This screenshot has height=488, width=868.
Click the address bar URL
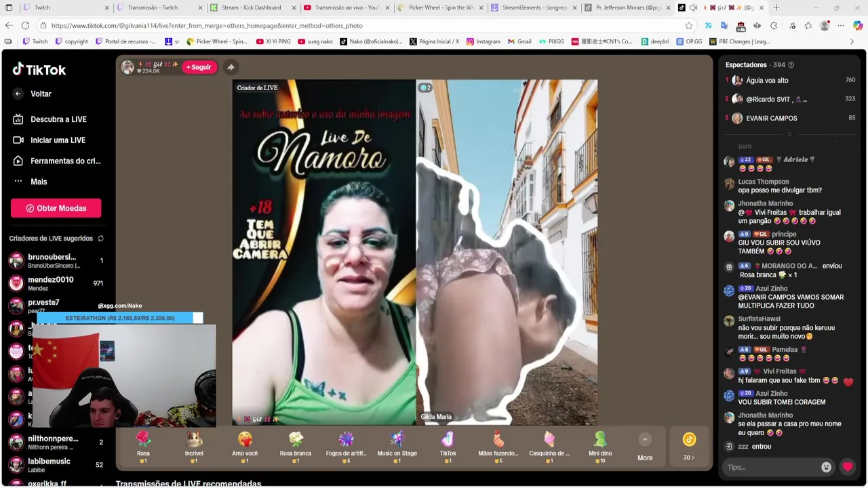pyautogui.click(x=207, y=25)
